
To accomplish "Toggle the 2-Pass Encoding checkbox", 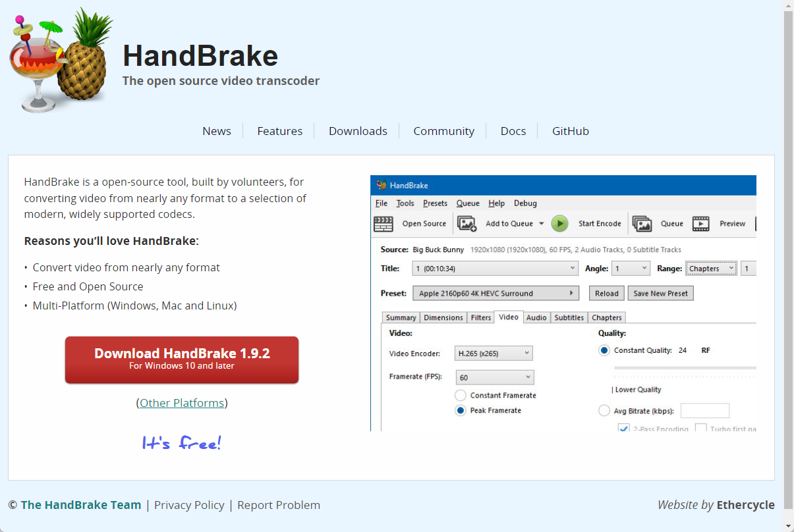I will [x=624, y=428].
